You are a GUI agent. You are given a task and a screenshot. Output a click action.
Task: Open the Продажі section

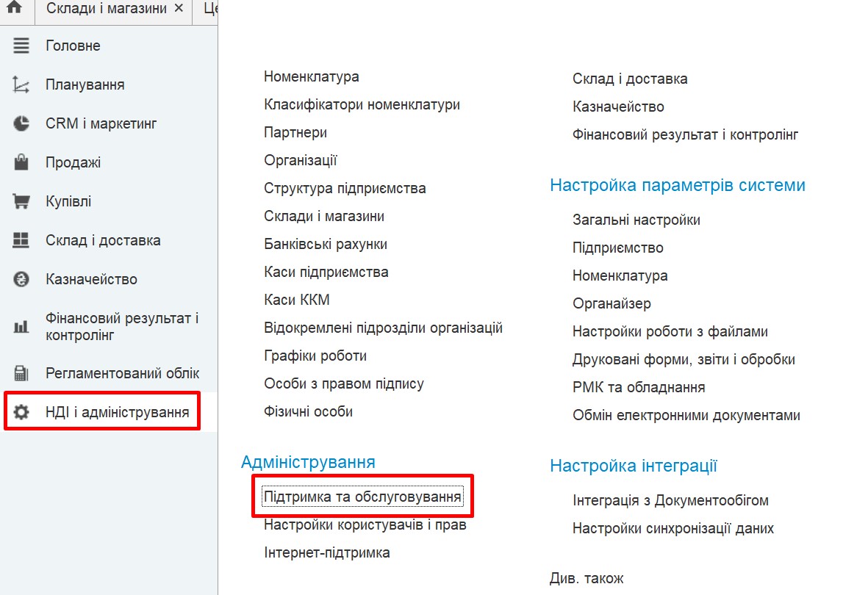73,162
